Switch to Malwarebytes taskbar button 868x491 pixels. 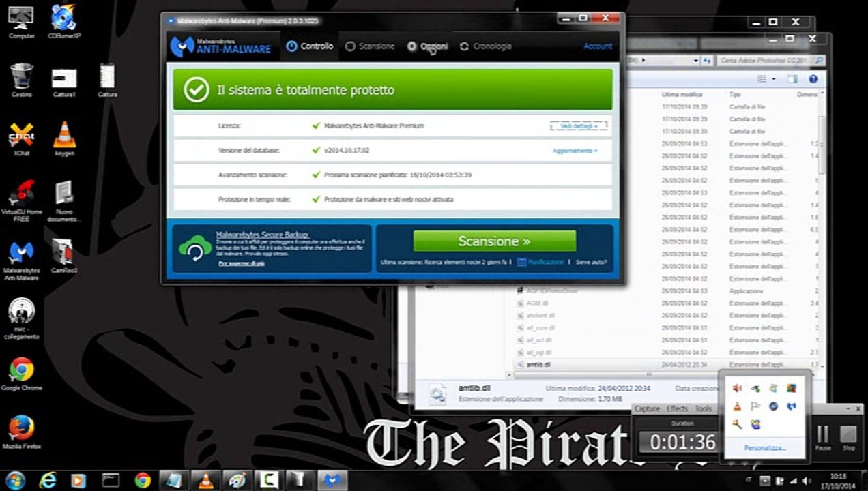pos(332,480)
